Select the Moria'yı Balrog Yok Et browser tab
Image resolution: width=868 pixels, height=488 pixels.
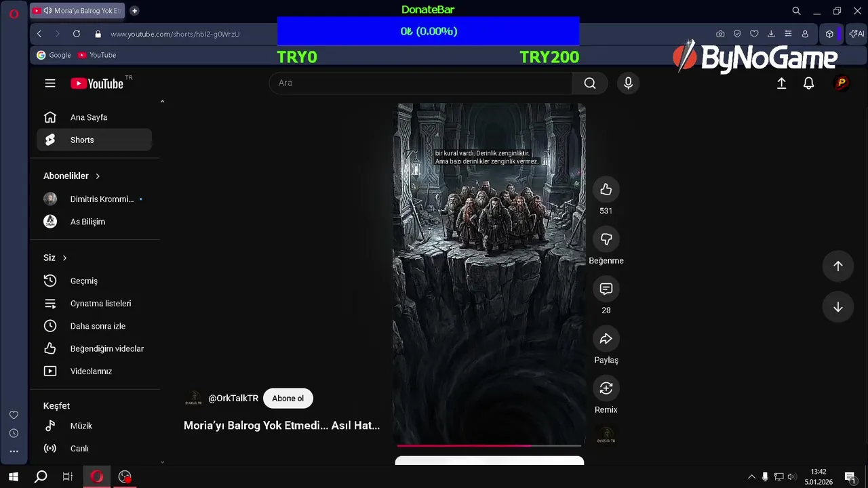pyautogui.click(x=77, y=11)
